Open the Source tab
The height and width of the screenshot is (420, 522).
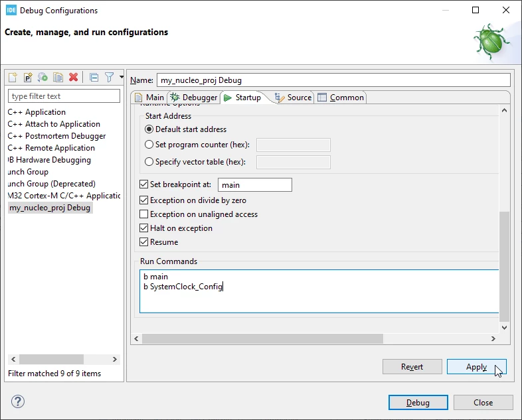[294, 98]
